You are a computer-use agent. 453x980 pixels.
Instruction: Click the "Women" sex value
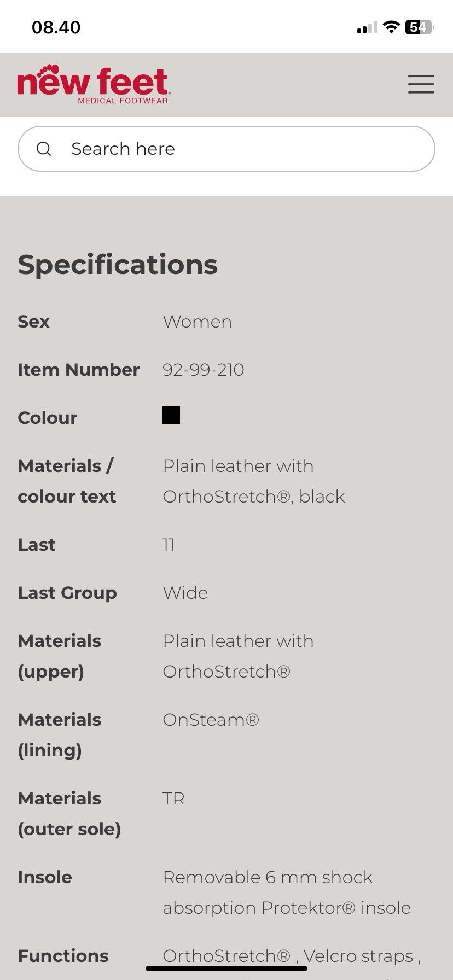[x=197, y=322]
